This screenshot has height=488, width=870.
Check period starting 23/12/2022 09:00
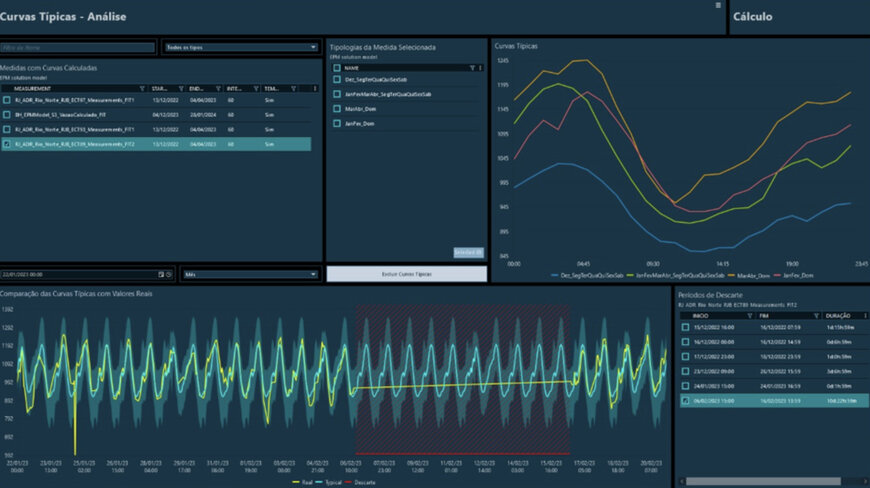(686, 371)
